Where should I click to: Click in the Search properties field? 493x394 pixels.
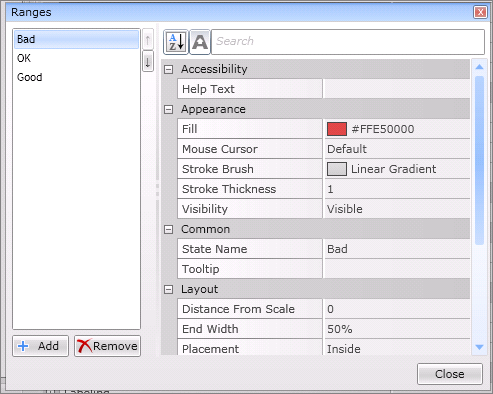pos(348,42)
